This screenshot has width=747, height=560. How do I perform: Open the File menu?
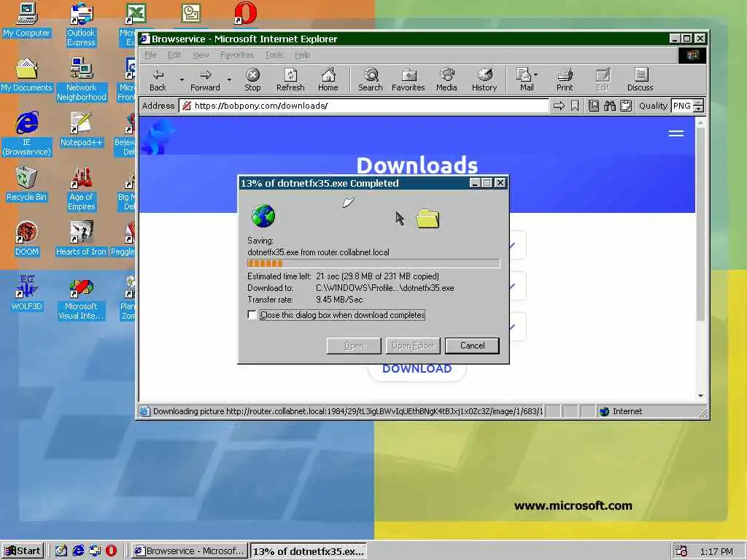(150, 55)
